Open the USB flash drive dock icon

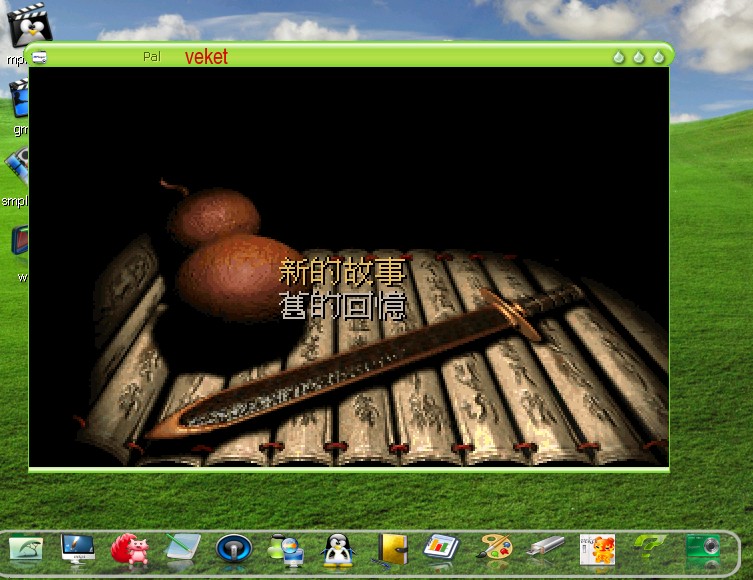546,546
